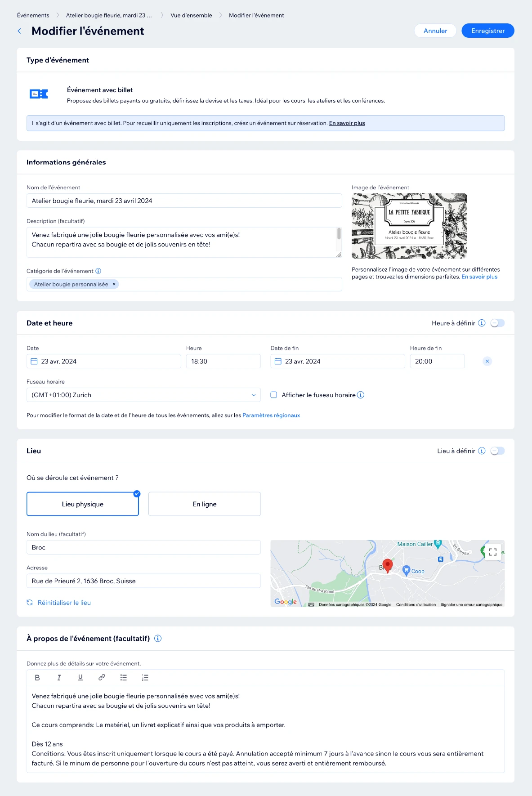532x796 pixels.
Task: Select the En ligne location option
Action: (x=205, y=504)
